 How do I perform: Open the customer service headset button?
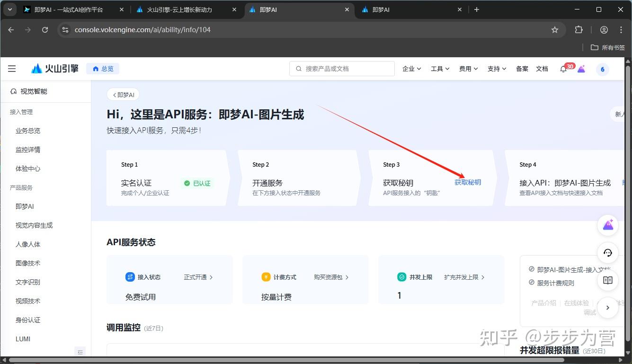click(608, 253)
